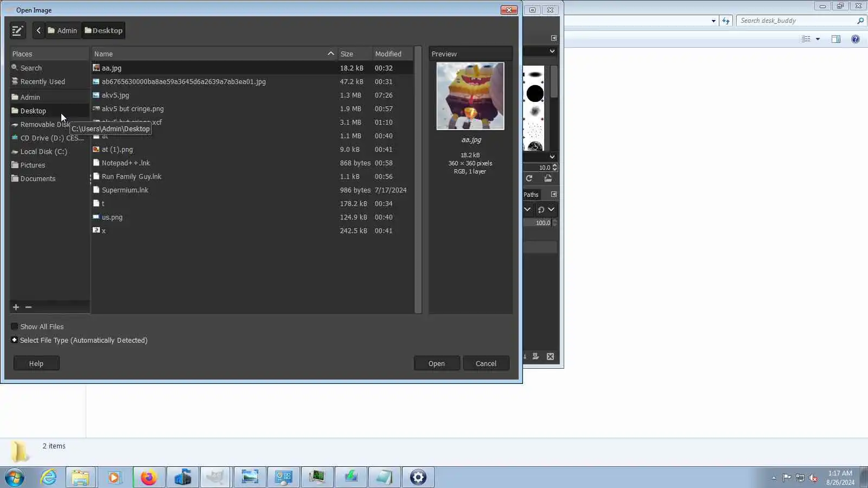Image resolution: width=868 pixels, height=488 pixels.
Task: Select Recently Used in Places
Action: click(49, 82)
